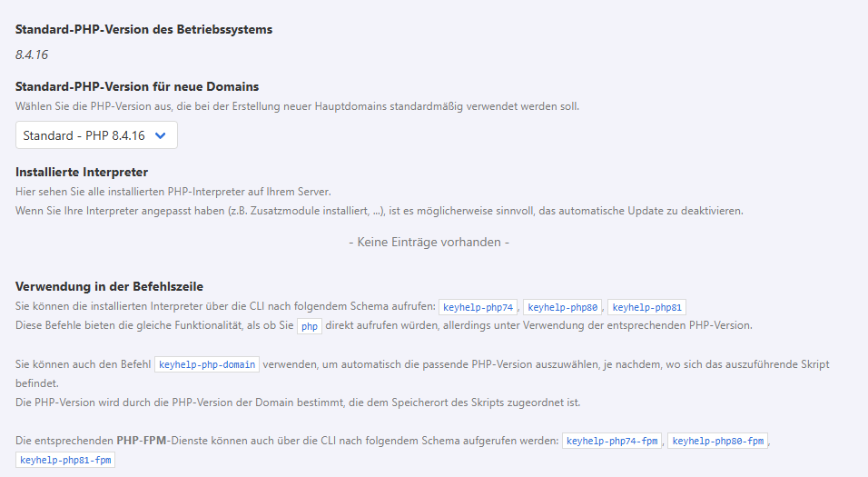Click the keyhelp-php74 command tag
The width and height of the screenshot is (868, 477).
point(478,307)
